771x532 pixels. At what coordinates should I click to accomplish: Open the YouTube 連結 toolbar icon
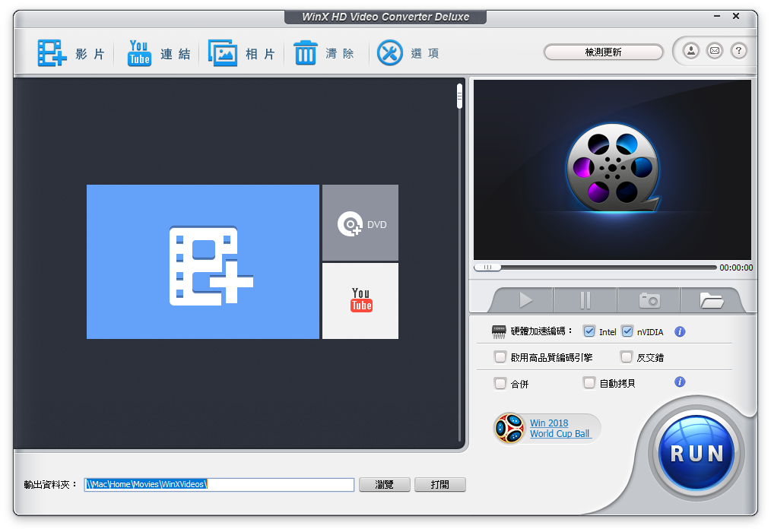[x=139, y=53]
